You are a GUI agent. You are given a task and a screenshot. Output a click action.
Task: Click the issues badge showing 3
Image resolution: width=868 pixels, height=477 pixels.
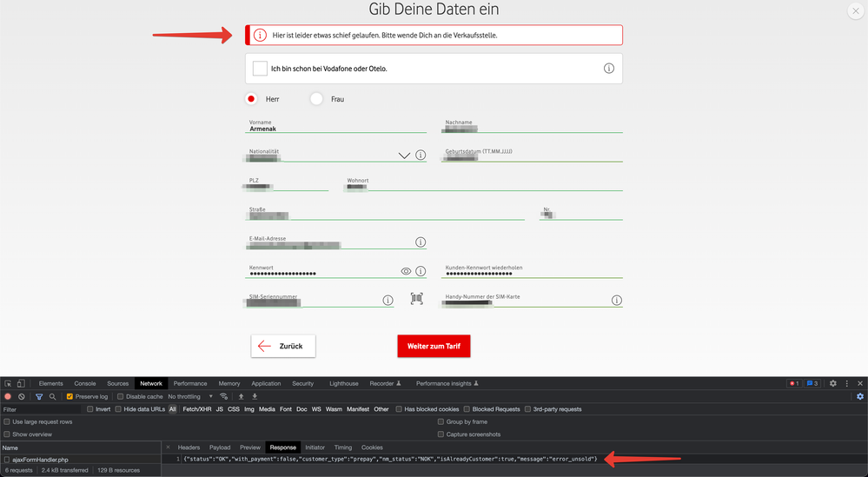812,383
